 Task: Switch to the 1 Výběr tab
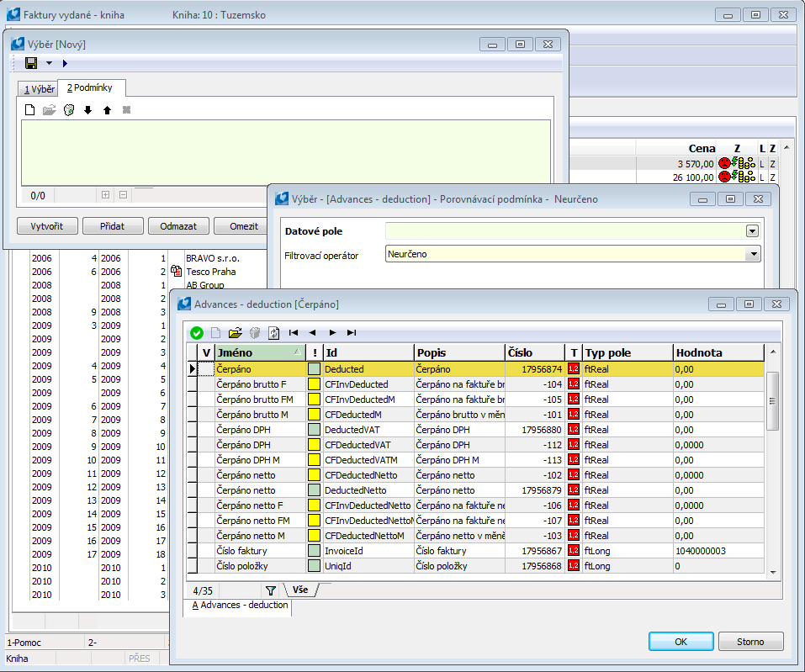38,89
